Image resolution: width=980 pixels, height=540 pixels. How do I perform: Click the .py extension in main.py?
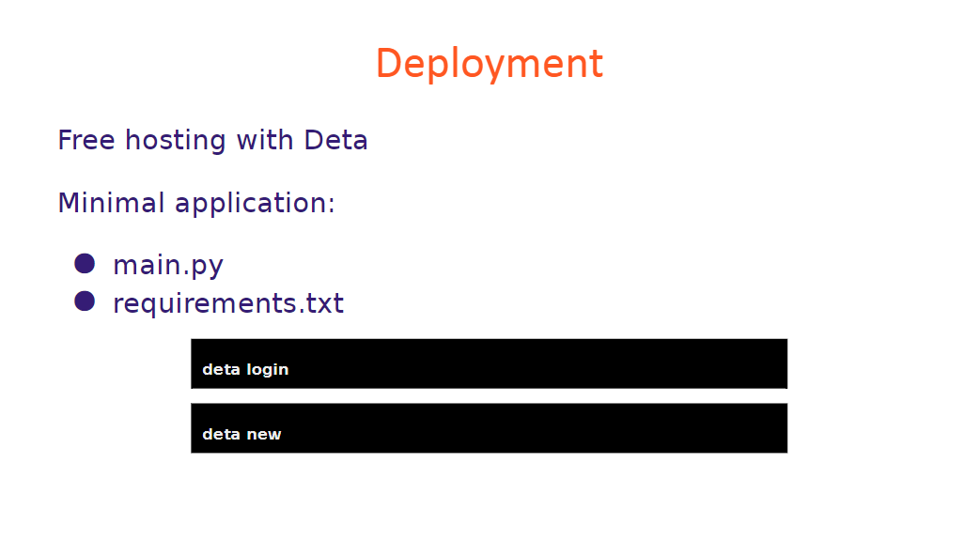point(206,267)
